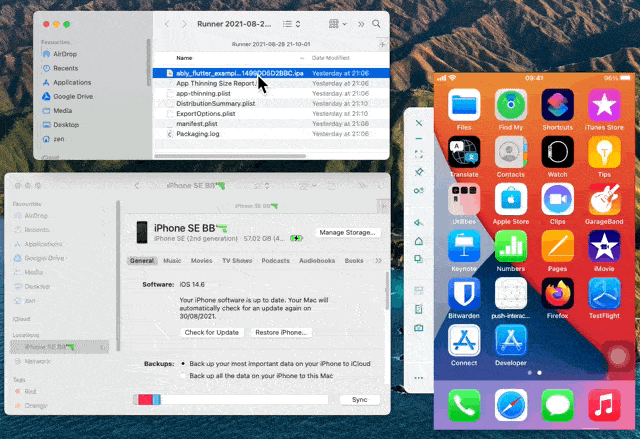Click the Sync button
The width and height of the screenshot is (640, 439).
coord(360,399)
